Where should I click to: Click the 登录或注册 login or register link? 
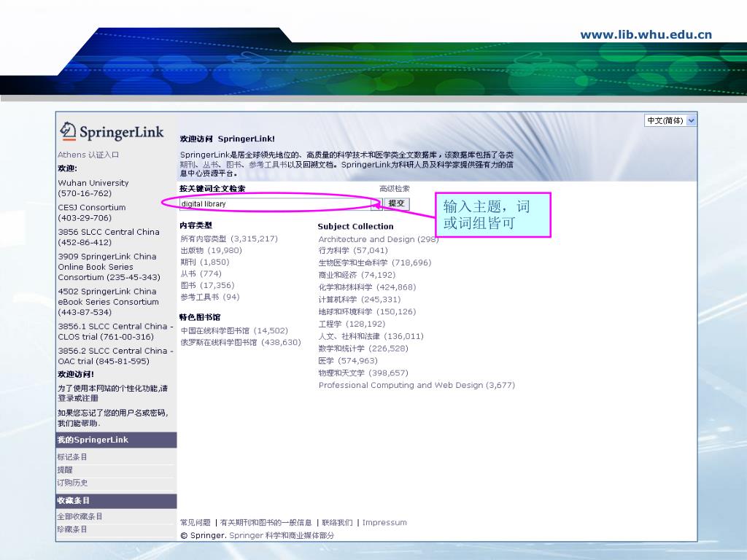pos(78,398)
